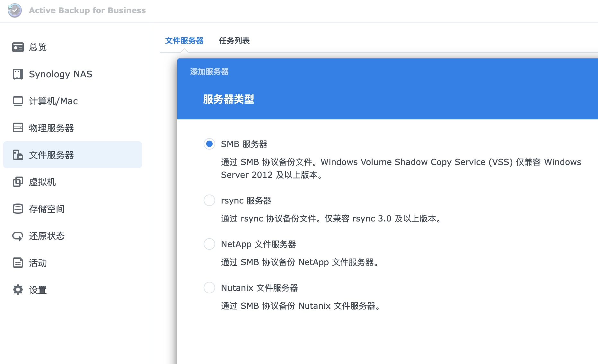Open 总览 in the sidebar
The width and height of the screenshot is (598, 364).
73,47
